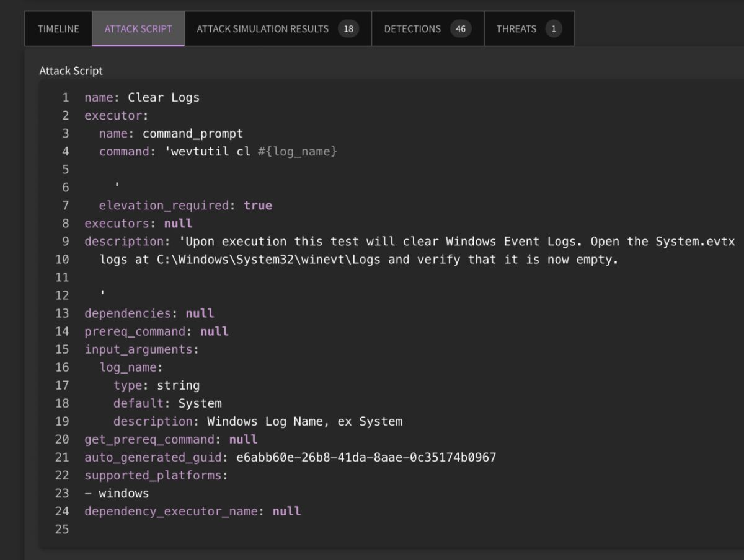
Task: Click the 'dependencies: null' line
Action: 149,313
